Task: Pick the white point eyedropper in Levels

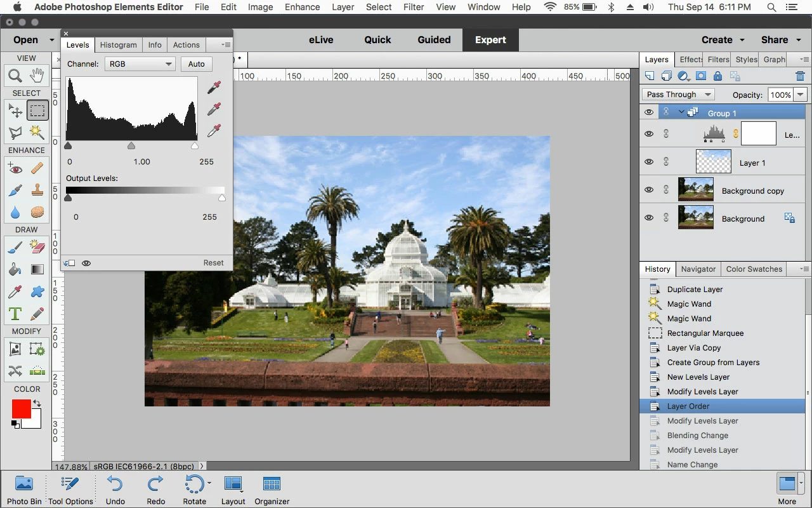Action: [214, 131]
